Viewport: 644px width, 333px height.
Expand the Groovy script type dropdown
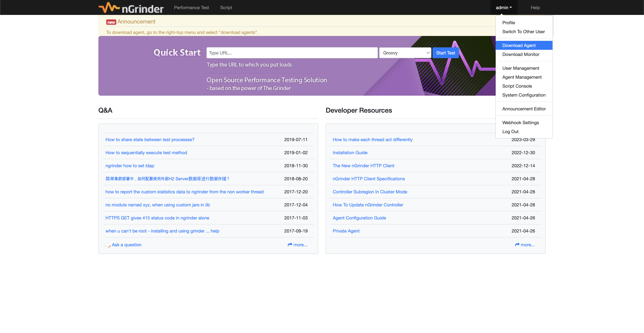coord(405,53)
